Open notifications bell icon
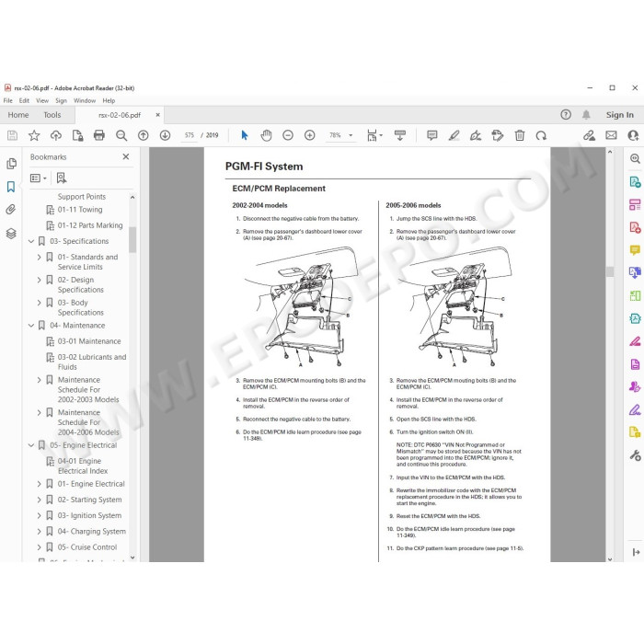644x644 pixels. point(586,115)
